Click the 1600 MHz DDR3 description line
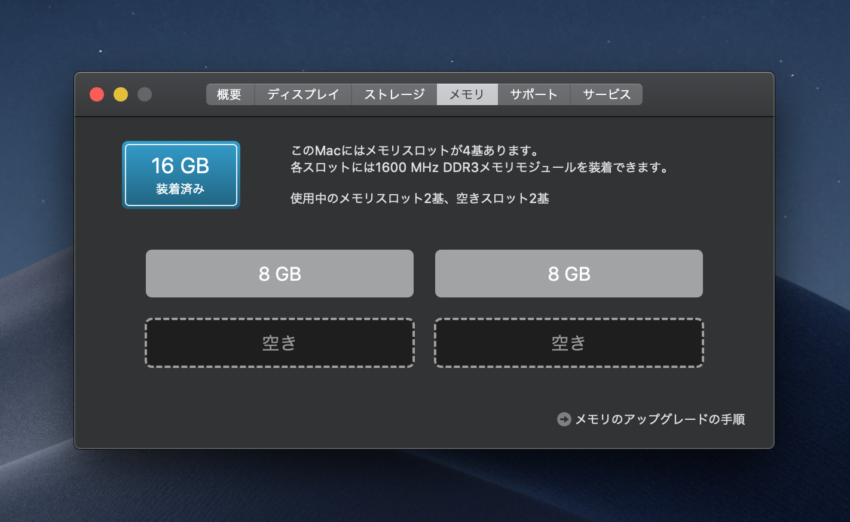 click(x=477, y=168)
